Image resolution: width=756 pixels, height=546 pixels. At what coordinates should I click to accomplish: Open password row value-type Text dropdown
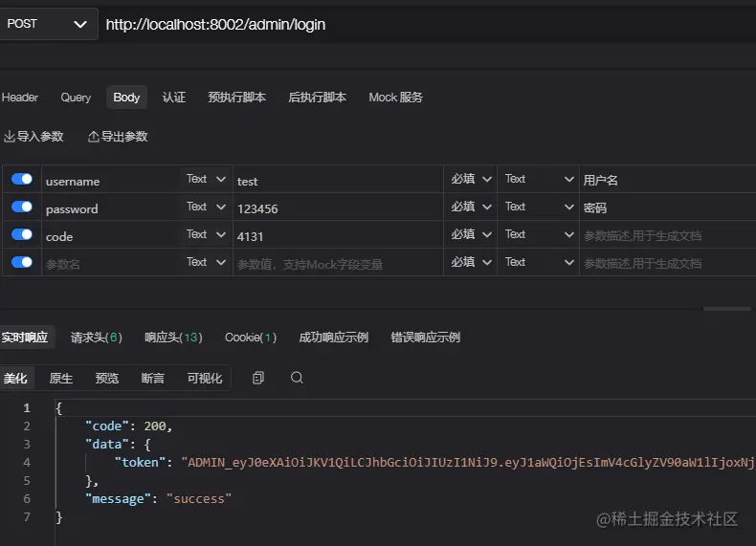(x=539, y=207)
